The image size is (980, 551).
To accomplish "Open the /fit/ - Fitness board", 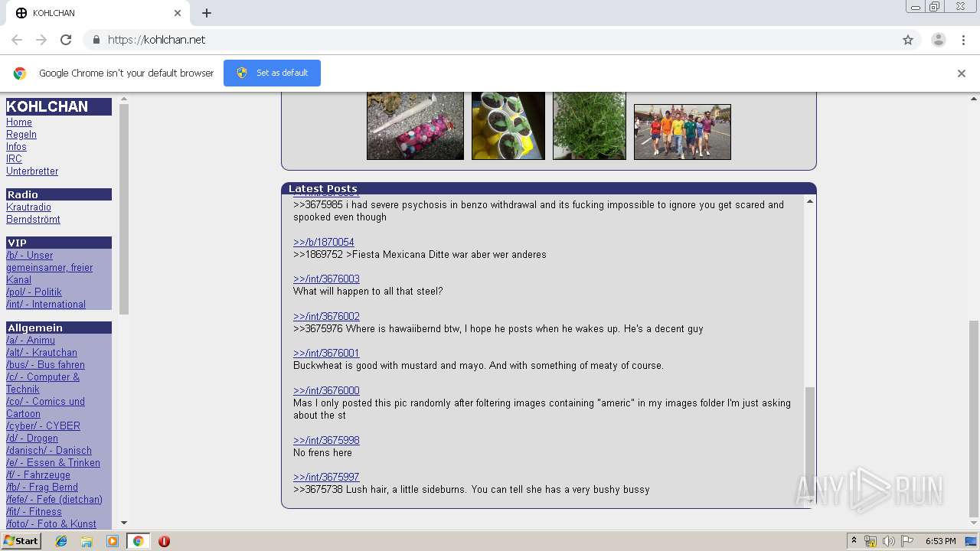I will pyautogui.click(x=34, y=512).
